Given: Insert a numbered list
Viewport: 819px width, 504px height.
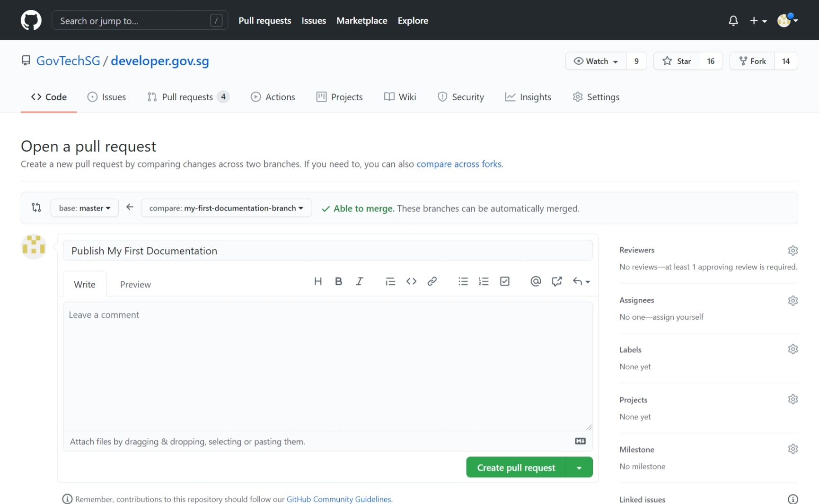Looking at the screenshot, I should click(484, 281).
